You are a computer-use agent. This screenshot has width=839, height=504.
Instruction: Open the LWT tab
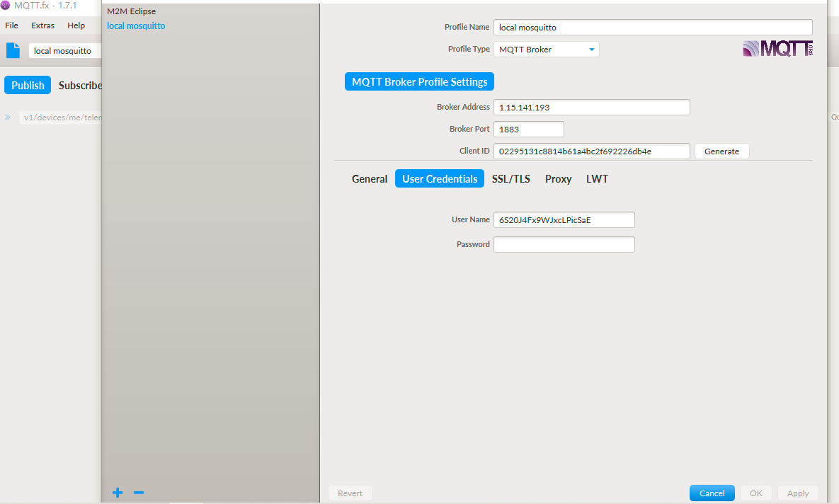[597, 178]
